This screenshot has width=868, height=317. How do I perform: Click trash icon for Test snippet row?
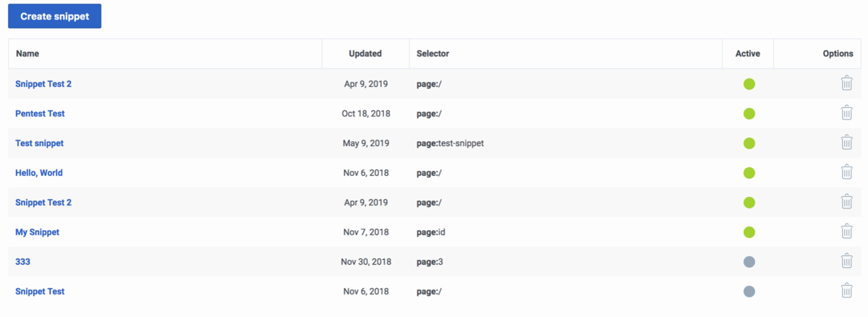pyautogui.click(x=846, y=143)
